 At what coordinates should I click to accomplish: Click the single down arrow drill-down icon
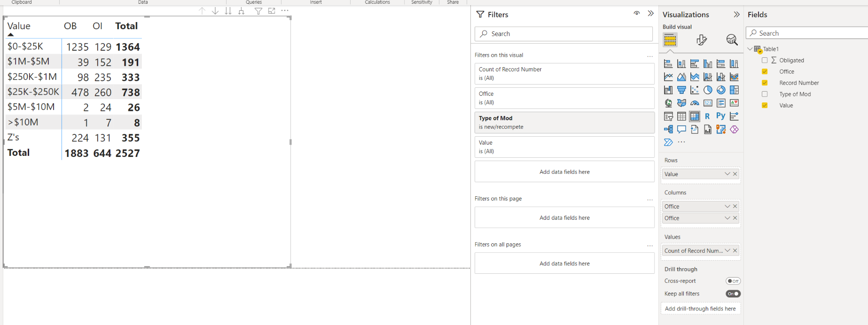215,11
